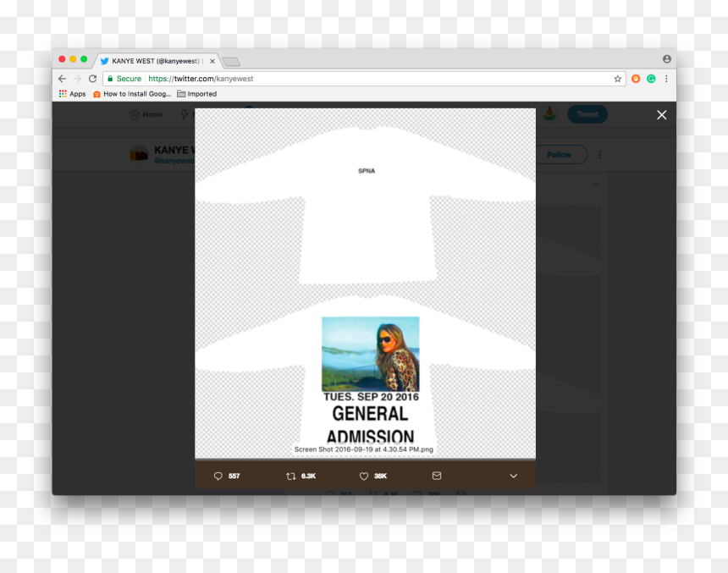Like the tweet with heart icon

click(364, 476)
